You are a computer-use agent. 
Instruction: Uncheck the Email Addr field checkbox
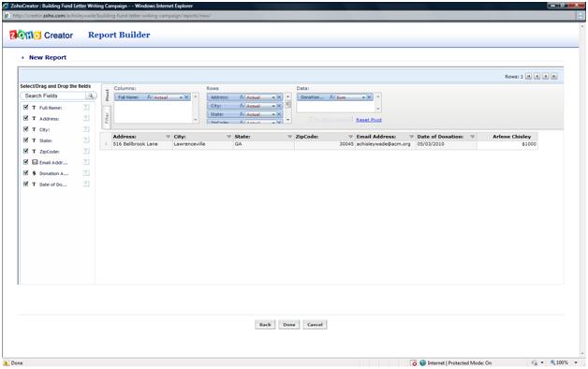point(26,162)
